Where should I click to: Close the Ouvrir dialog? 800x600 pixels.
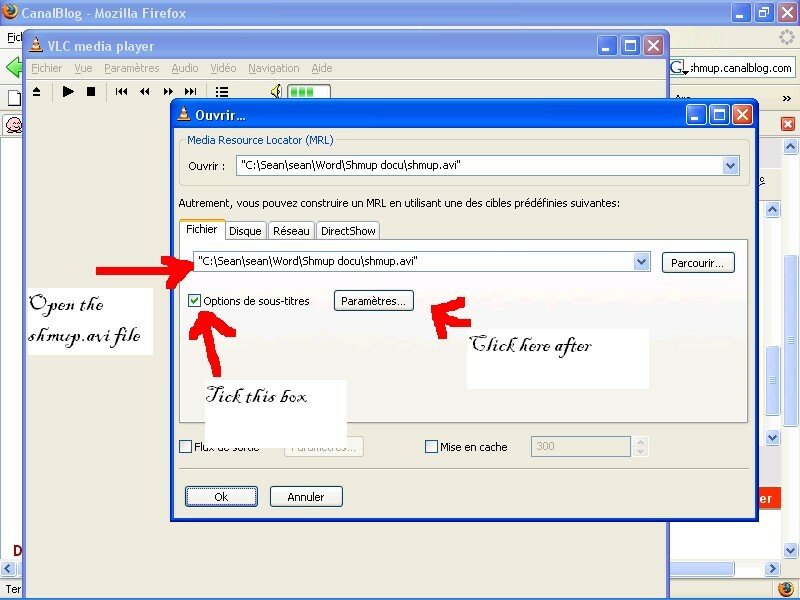pos(742,115)
